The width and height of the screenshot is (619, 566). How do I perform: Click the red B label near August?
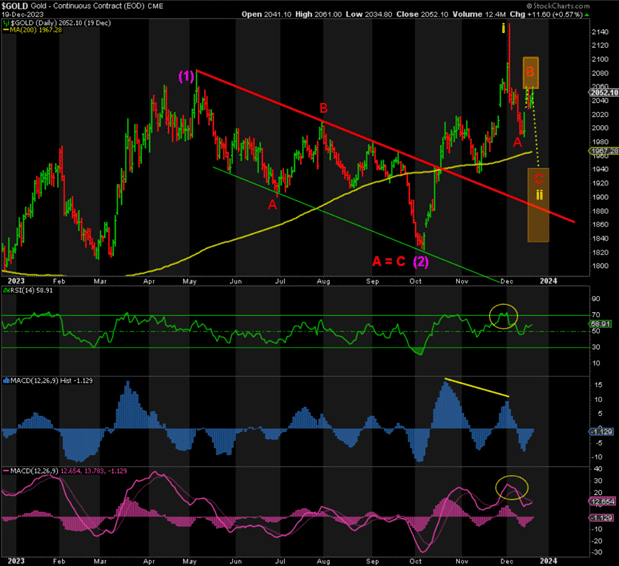click(x=323, y=108)
